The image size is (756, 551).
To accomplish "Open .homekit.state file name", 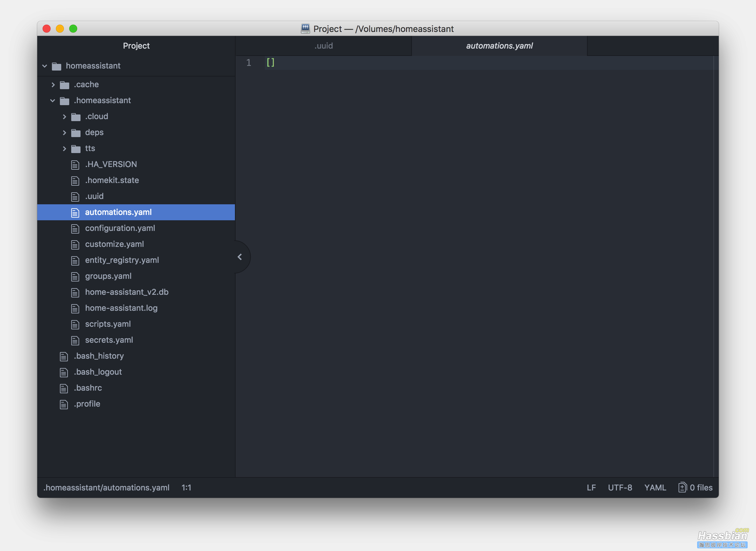I will coord(112,180).
